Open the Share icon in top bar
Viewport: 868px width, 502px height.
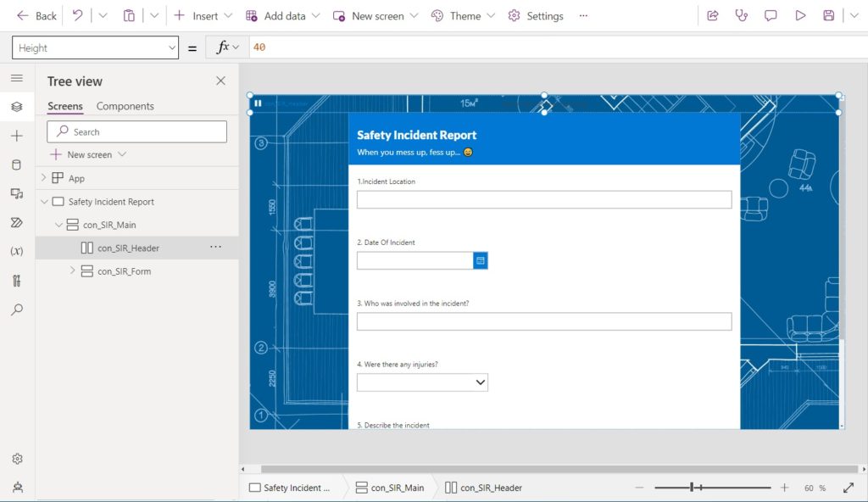pyautogui.click(x=712, y=15)
